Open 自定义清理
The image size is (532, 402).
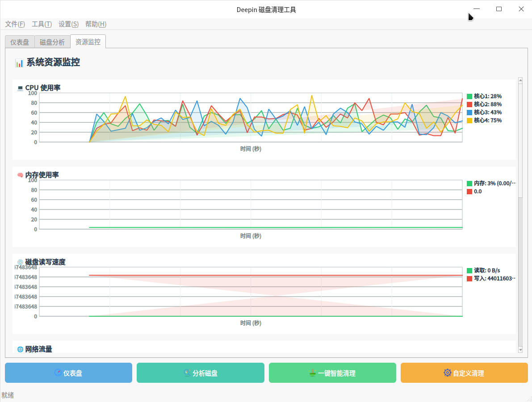[x=464, y=373]
